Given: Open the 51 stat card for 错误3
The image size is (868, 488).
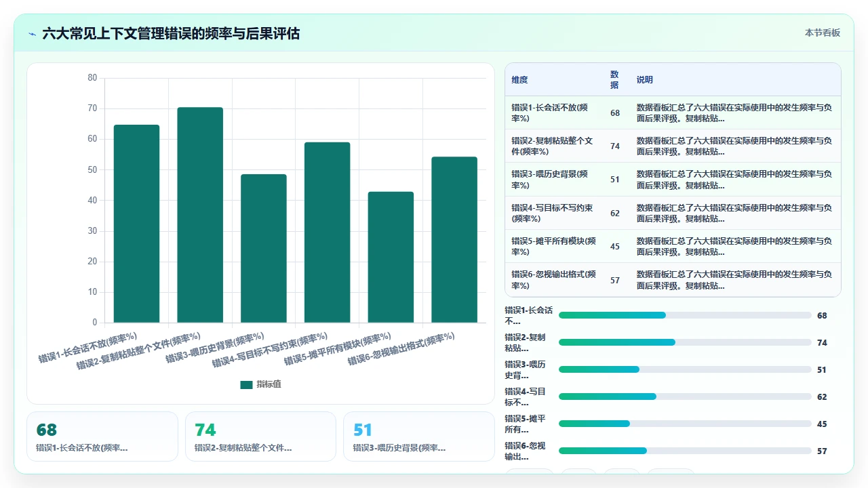Looking at the screenshot, I should 419,436.
